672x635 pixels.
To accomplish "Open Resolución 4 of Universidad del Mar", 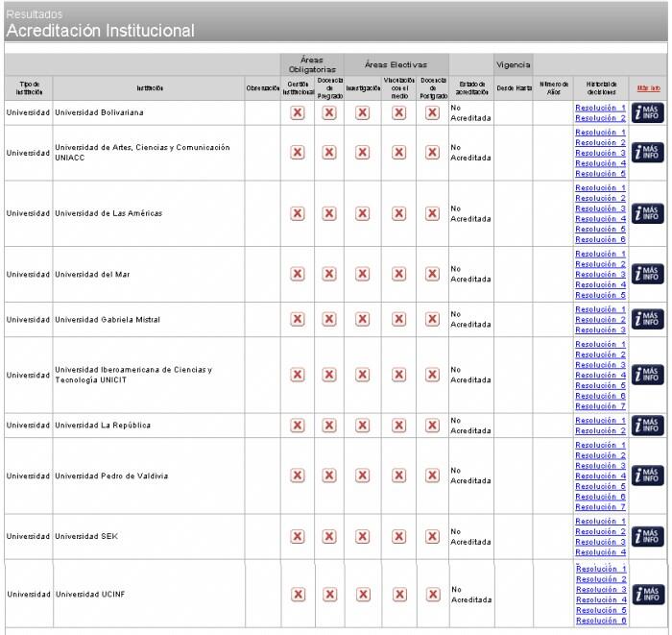I will pyautogui.click(x=600, y=284).
